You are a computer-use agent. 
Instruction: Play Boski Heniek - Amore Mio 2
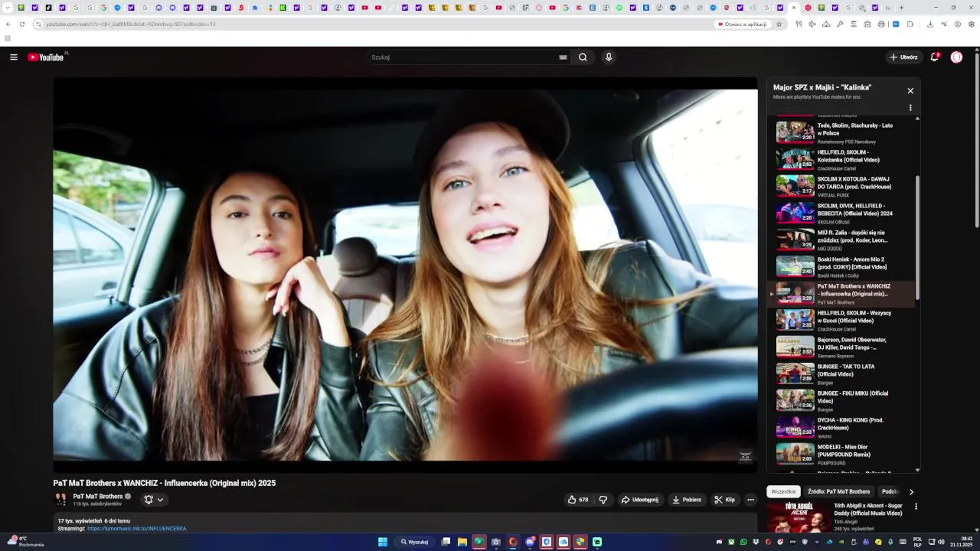click(841, 266)
